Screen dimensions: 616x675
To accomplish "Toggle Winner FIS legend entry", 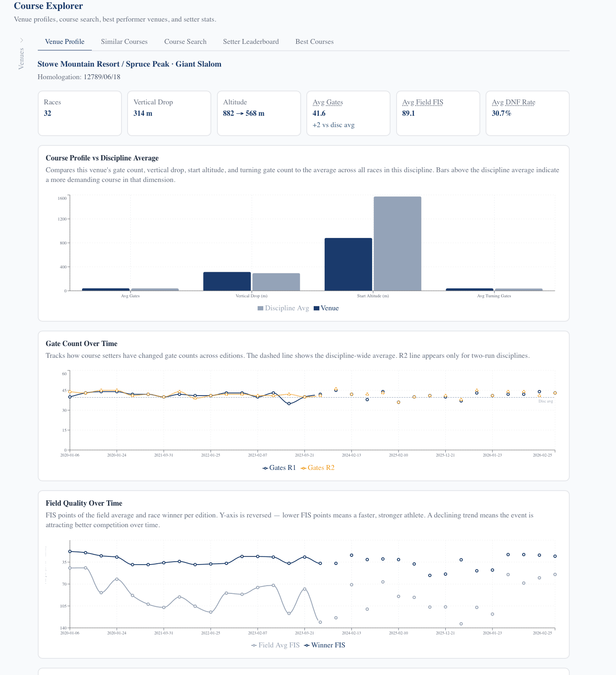I will [x=325, y=645].
